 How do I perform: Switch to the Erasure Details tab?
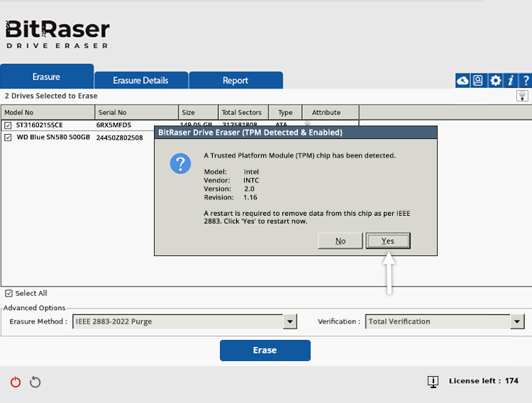coord(140,80)
